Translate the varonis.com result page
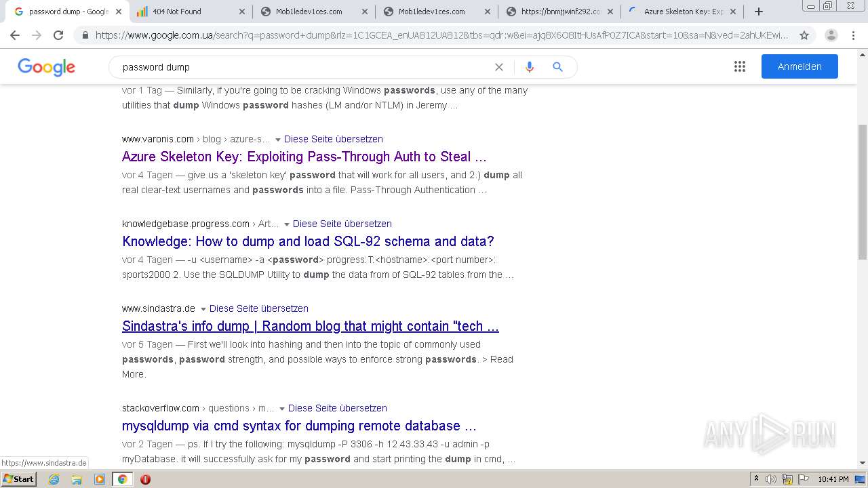This screenshot has width=868, height=488. tap(334, 139)
